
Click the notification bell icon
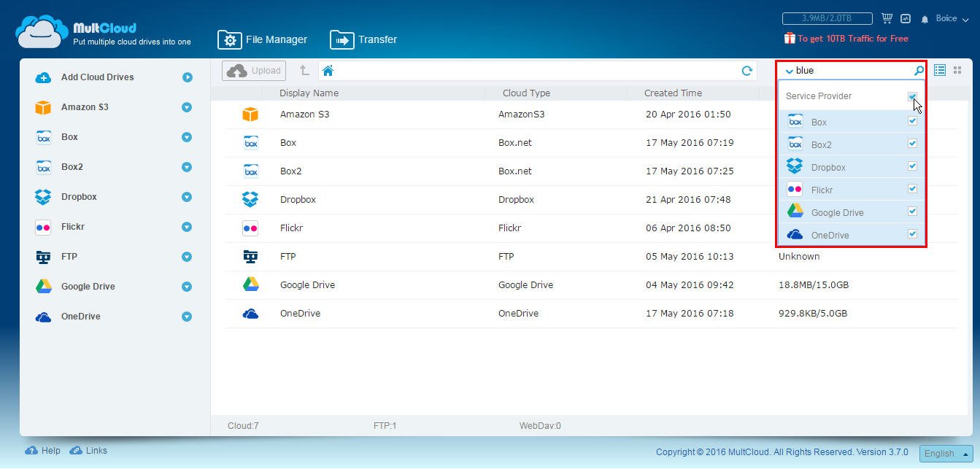click(925, 19)
